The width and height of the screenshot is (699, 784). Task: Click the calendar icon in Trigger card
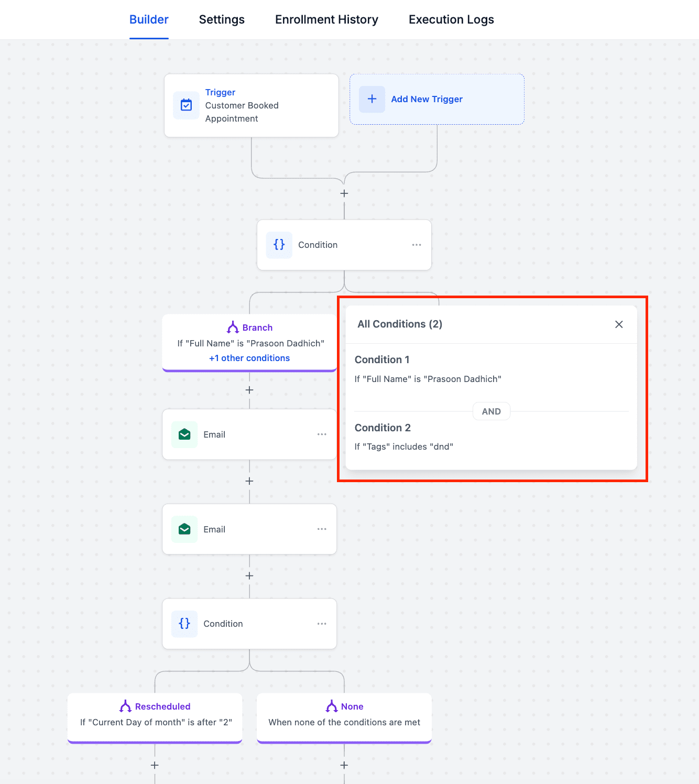[186, 105]
